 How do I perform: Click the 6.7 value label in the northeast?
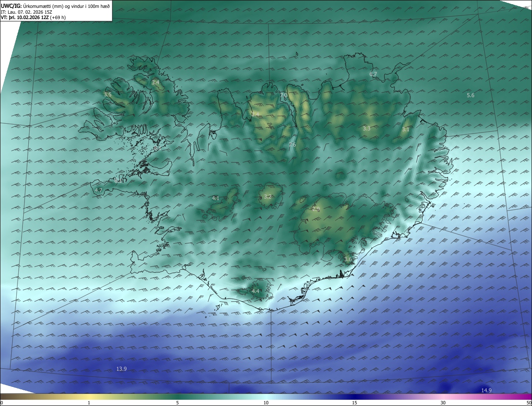click(x=373, y=74)
